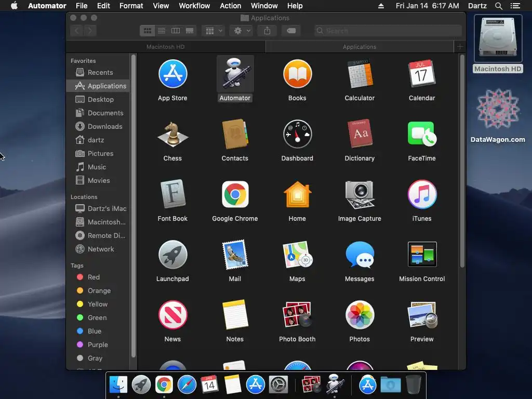Click the Calendar app icon
Screen dimensions: 532x399
tap(422, 74)
